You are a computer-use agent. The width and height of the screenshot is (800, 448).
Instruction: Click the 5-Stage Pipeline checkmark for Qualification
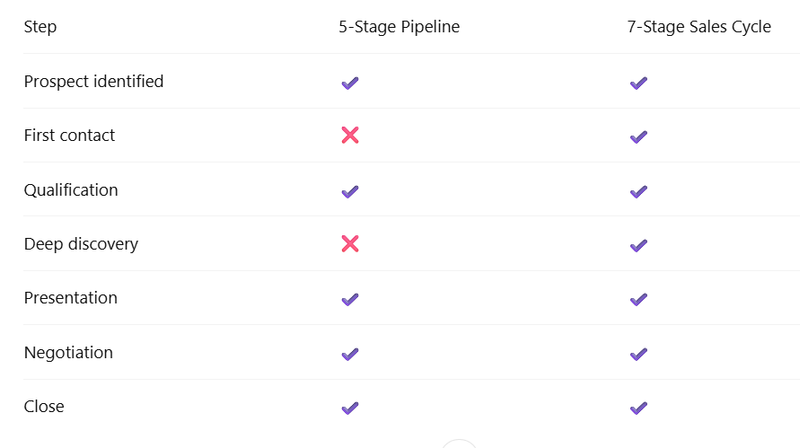tap(349, 191)
